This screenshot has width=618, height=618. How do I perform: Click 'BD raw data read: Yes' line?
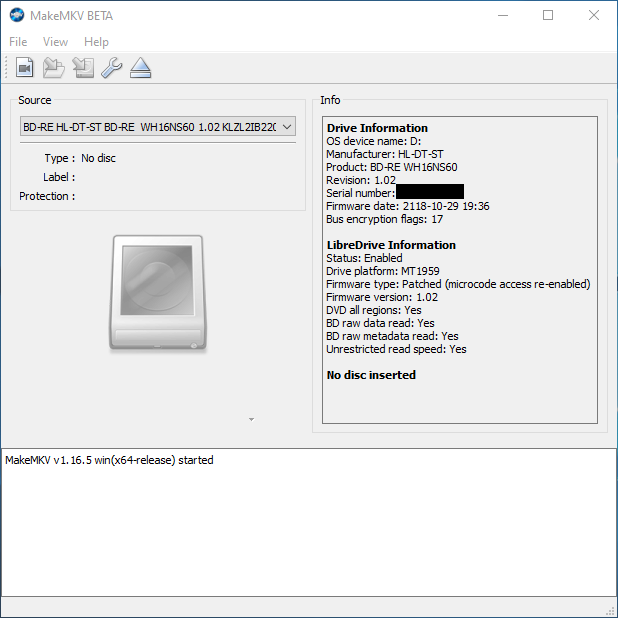point(380,323)
